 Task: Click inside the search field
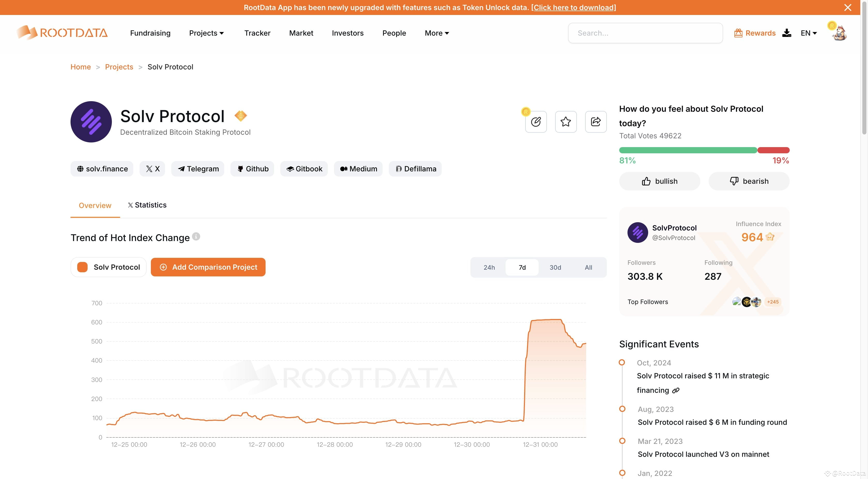point(645,33)
